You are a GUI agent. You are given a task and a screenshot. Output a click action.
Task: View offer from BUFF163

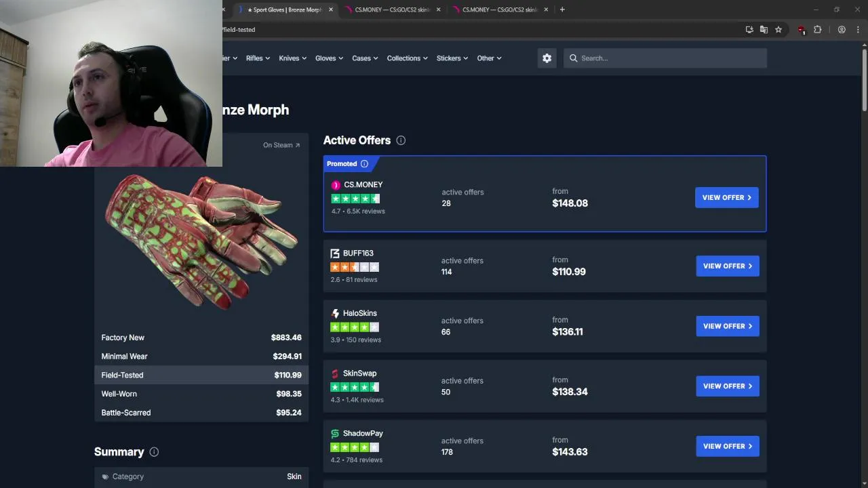(x=728, y=266)
